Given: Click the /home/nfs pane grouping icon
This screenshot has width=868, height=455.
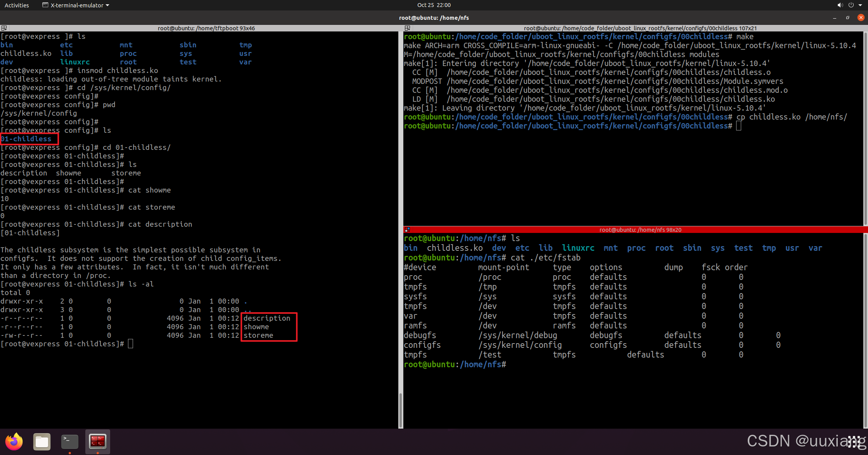Looking at the screenshot, I should pyautogui.click(x=407, y=229).
